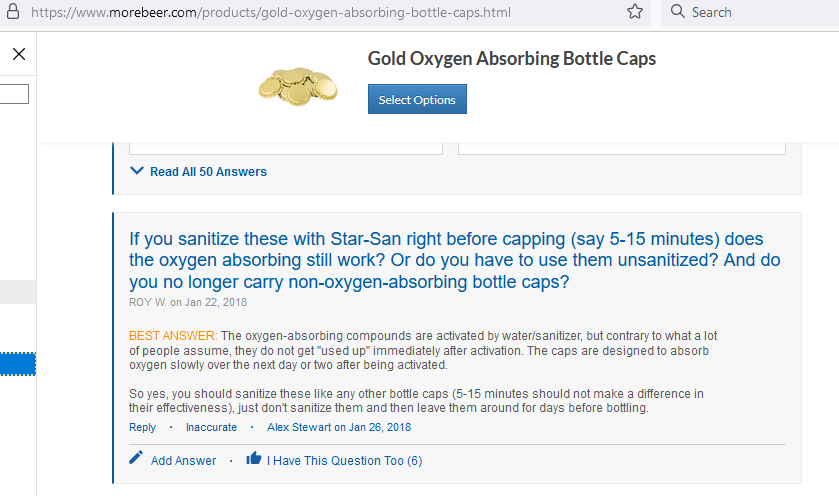Viewport: 839px width, 496px height.
Task: Click the empty input box in left panel
Action: [x=14, y=94]
